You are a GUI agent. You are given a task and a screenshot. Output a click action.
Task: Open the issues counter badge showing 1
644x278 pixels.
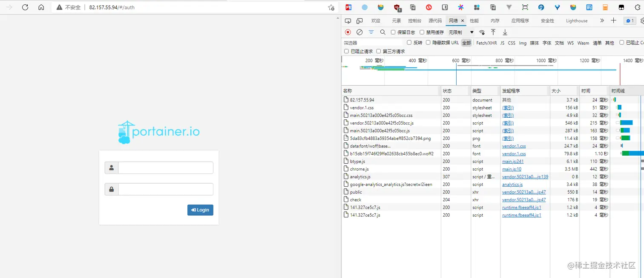(630, 20)
